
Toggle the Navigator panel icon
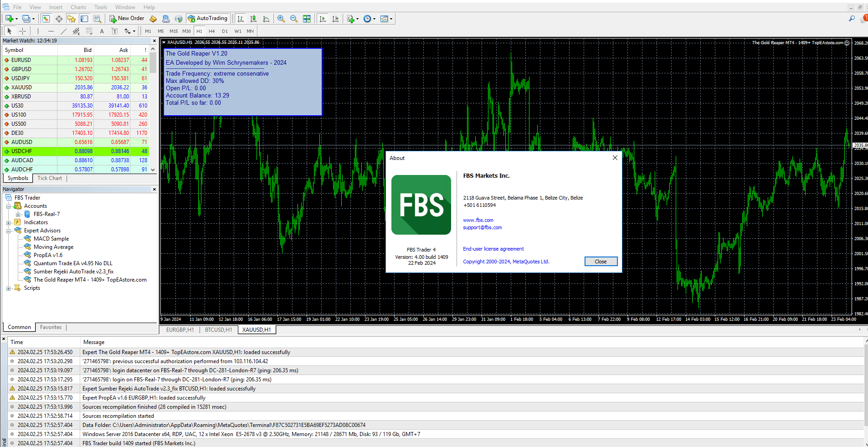point(72,19)
